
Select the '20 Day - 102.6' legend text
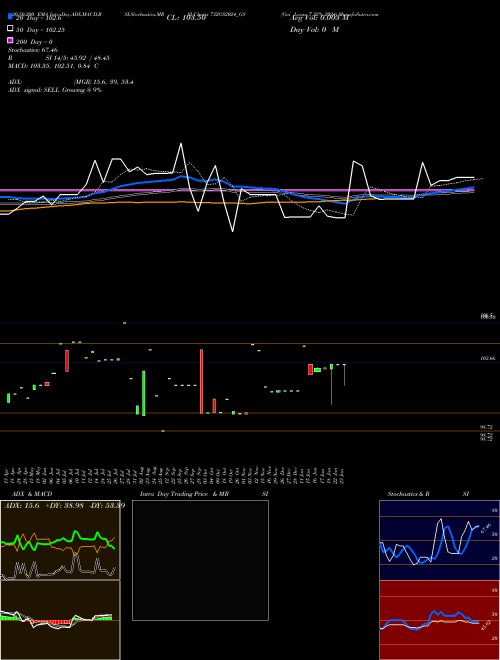(x=39, y=18)
